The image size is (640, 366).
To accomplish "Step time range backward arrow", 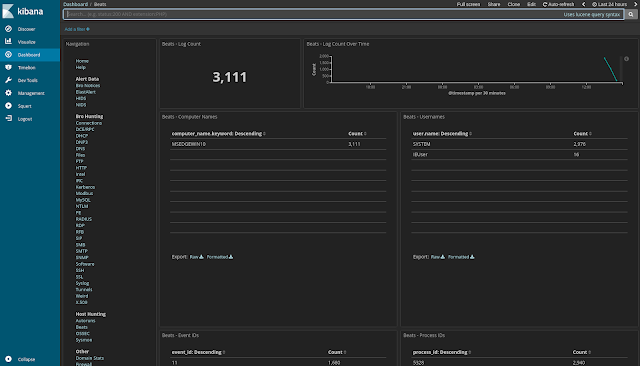I will pyautogui.click(x=583, y=4).
